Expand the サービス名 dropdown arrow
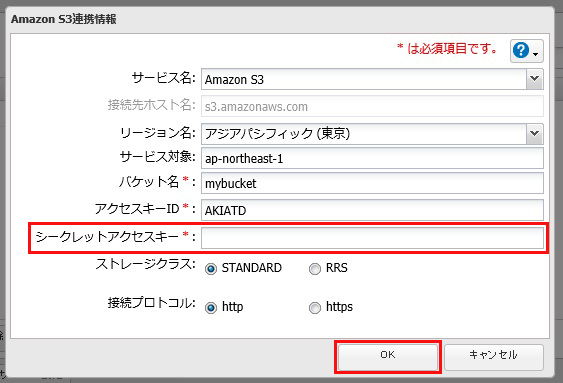 point(535,79)
